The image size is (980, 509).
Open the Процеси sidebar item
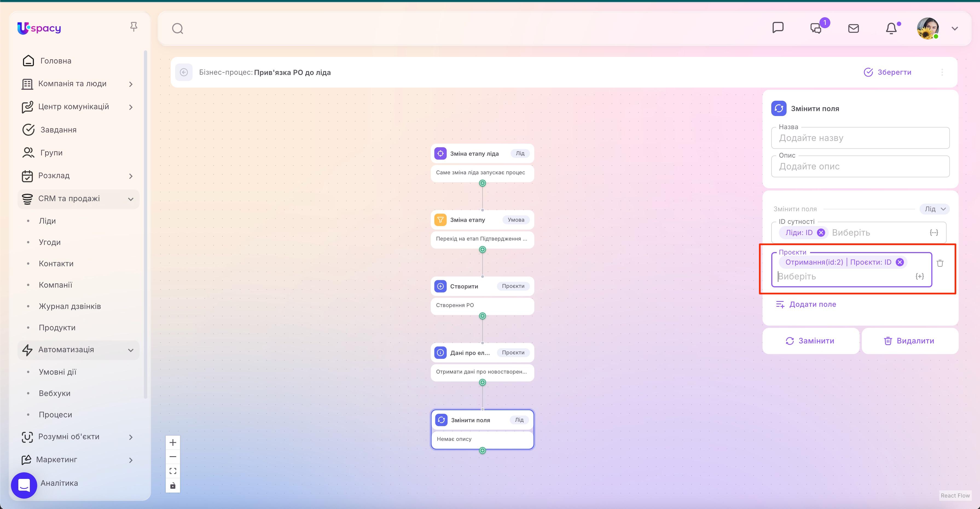tap(56, 414)
